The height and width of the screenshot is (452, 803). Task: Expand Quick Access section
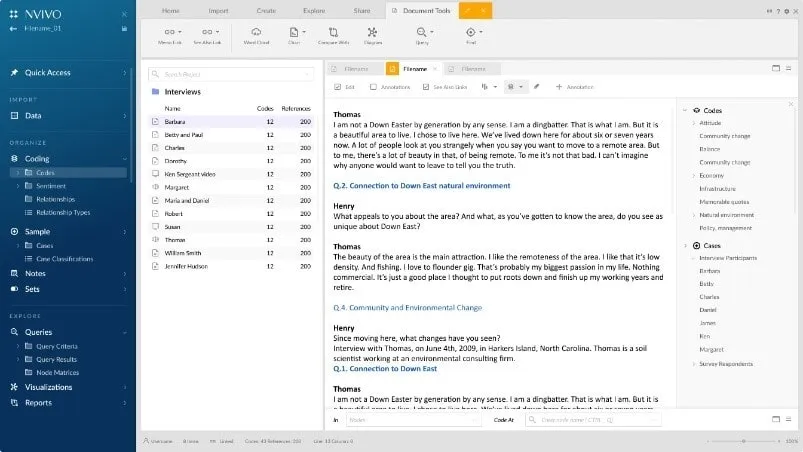point(124,73)
